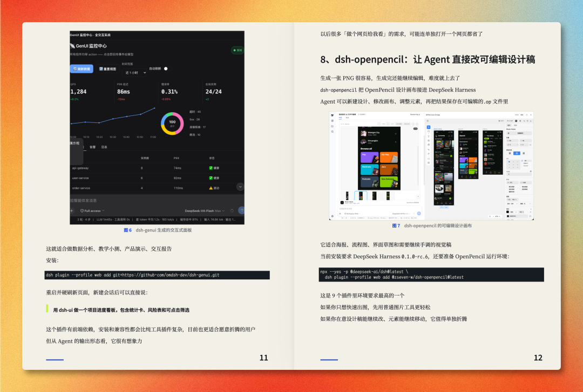This screenshot has height=392, width=583.
Task: Select the api-gateway table row
Action: pyautogui.click(x=157, y=168)
